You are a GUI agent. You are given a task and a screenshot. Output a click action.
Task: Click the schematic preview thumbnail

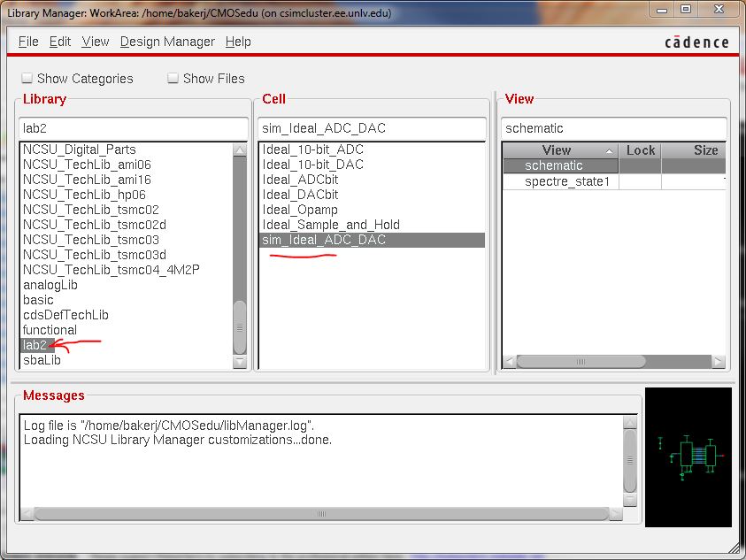688,456
